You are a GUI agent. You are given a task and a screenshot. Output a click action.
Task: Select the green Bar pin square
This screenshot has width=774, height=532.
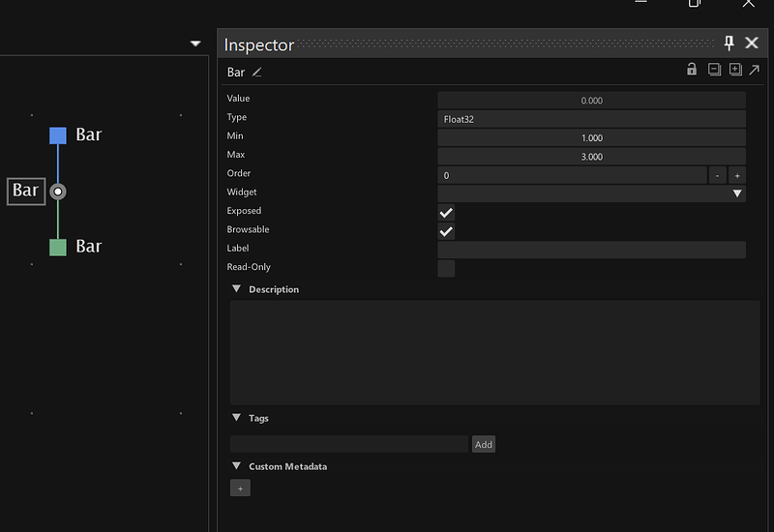pyautogui.click(x=58, y=248)
